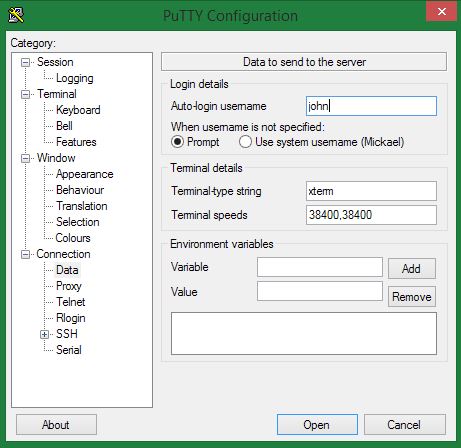This screenshot has width=461, height=448.
Task: Close the PuTTY Configuration window
Action: [x=441, y=12]
